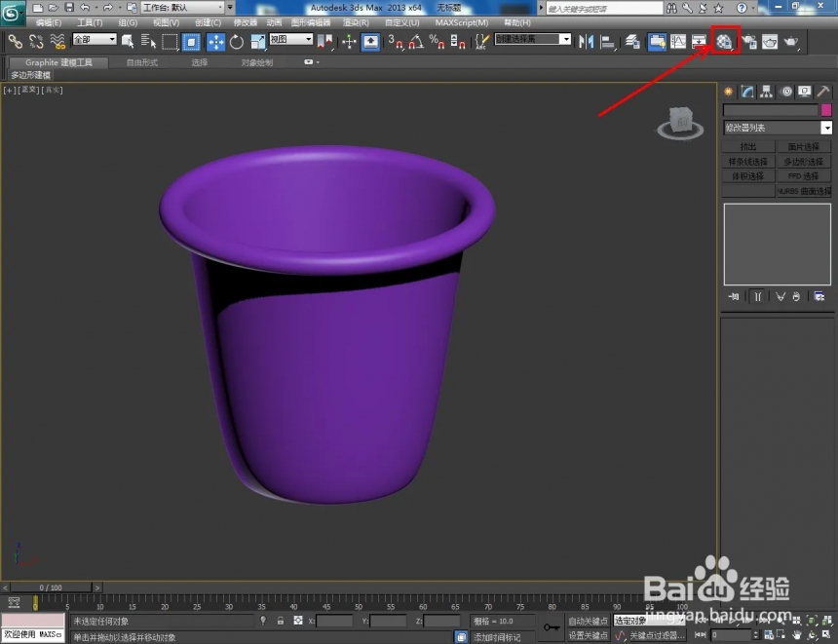Open the Motion command panel tab
Screen dimensions: 838x644
click(786, 92)
